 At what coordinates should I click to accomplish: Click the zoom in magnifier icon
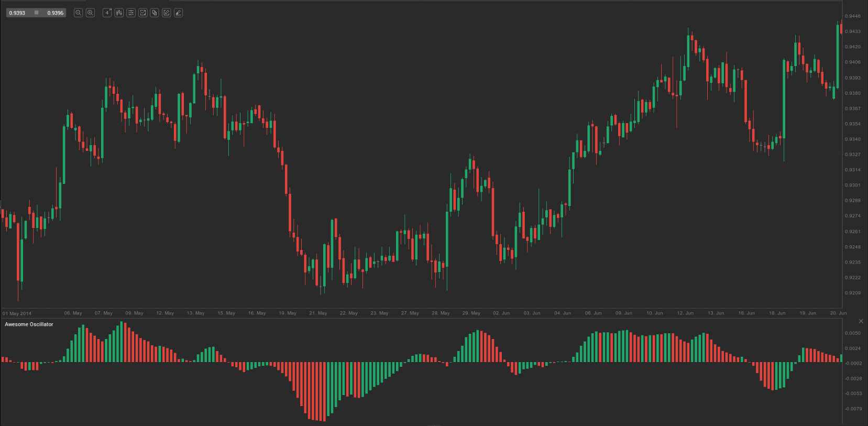[90, 13]
